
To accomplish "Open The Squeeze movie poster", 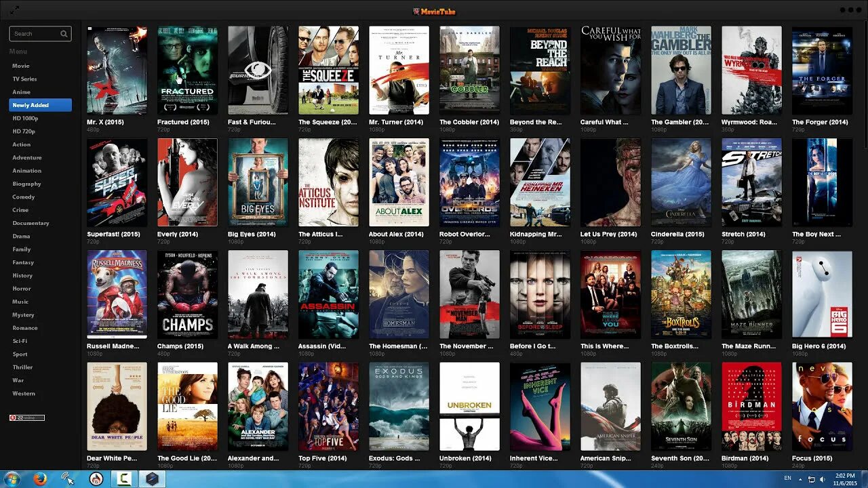I will 328,70.
